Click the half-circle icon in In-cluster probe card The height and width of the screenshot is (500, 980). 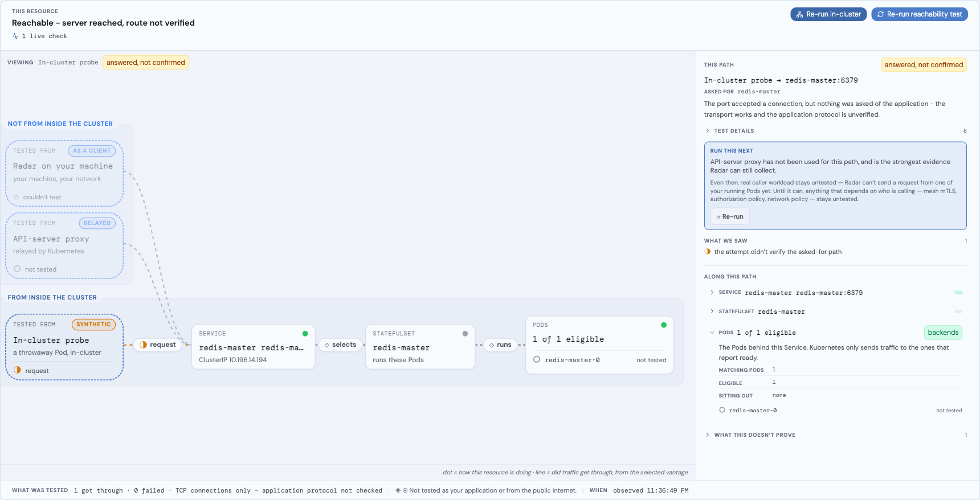click(17, 370)
